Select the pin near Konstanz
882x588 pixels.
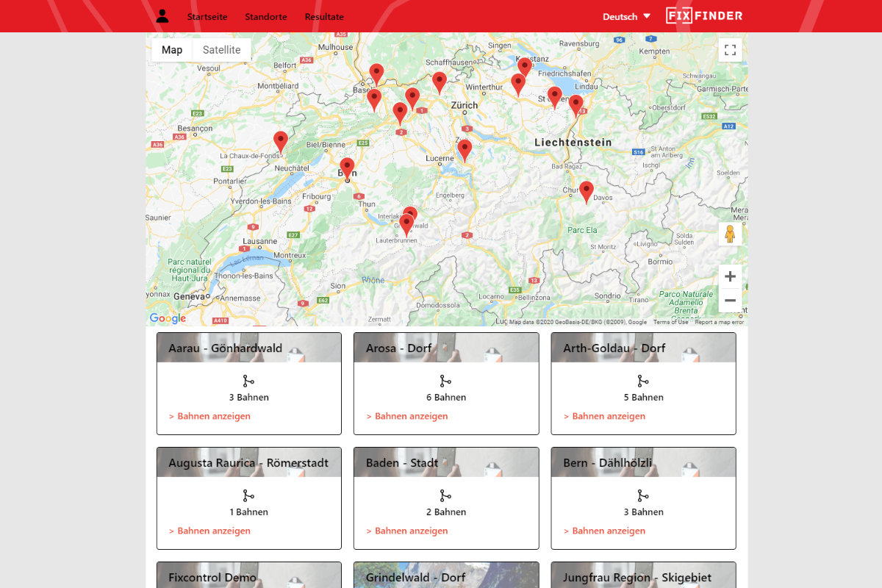click(525, 68)
